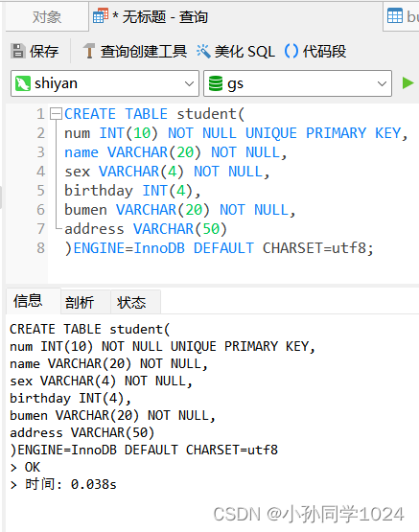Click the Beautify SQL wand icon
419x532 pixels.
click(203, 51)
